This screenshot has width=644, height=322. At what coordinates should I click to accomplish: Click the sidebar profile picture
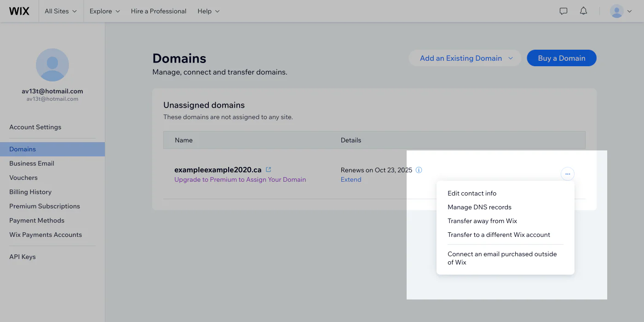(x=52, y=64)
